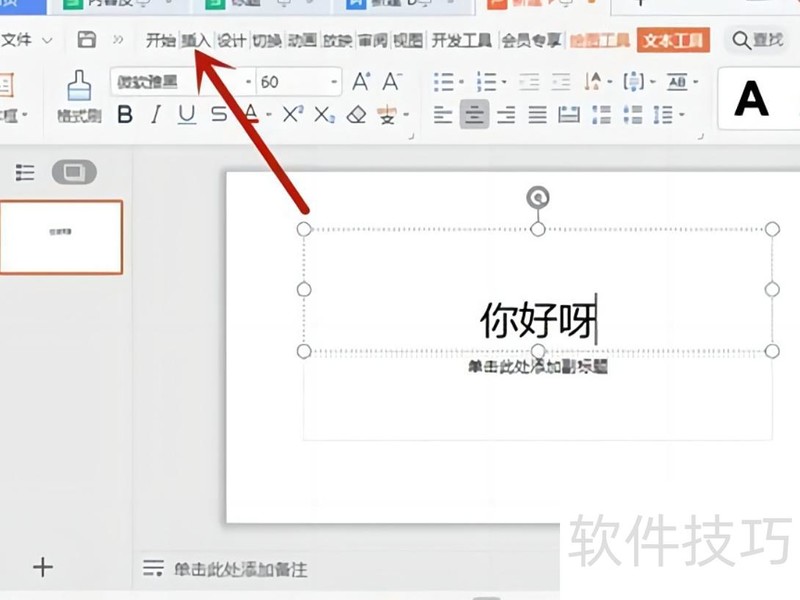Click the superscript X² button
Screen dimensions: 800x600
pos(292,115)
